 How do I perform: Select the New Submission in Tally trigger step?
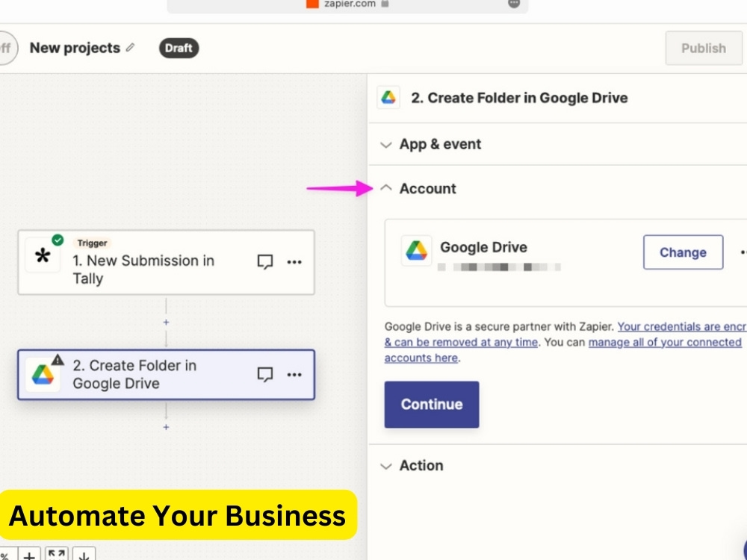(x=167, y=262)
